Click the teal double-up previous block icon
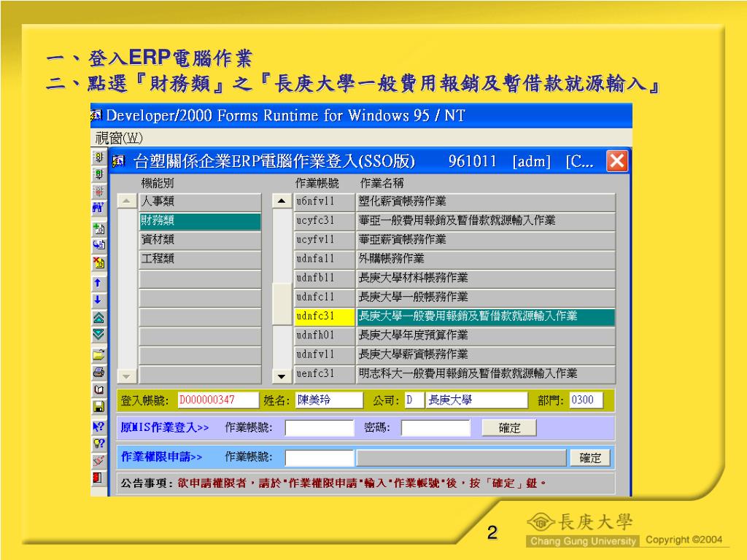Viewport: 747px width, 560px height. click(x=98, y=318)
